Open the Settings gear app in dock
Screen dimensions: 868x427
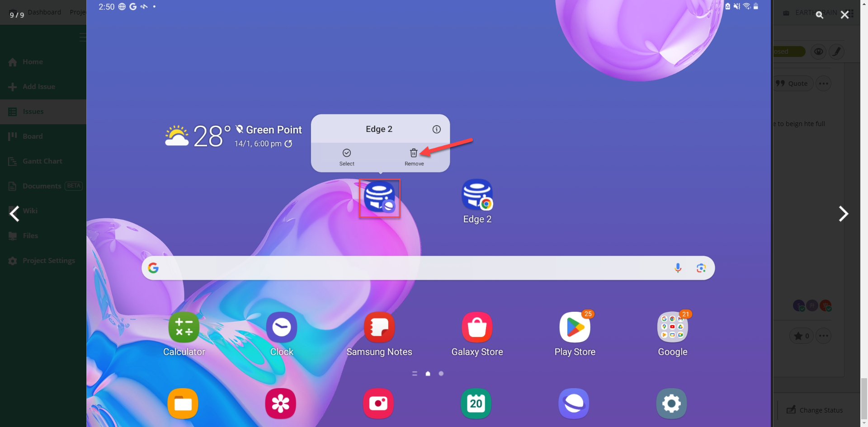672,404
